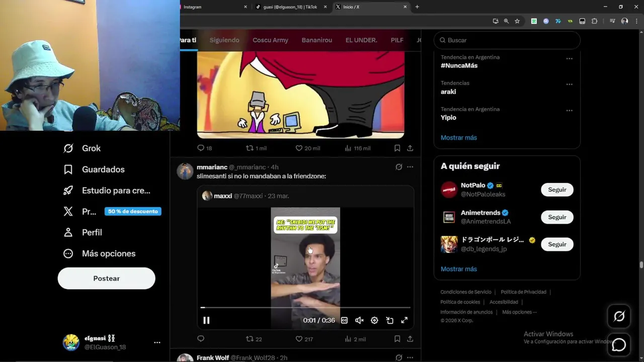Screen dimensions: 644x362
Task: Reply to the mmarianc post
Action: click(x=201, y=339)
